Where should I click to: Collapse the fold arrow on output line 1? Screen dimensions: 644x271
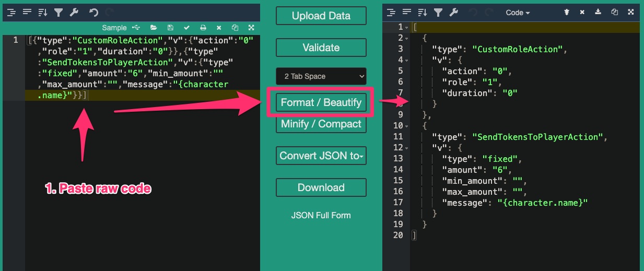[407, 27]
